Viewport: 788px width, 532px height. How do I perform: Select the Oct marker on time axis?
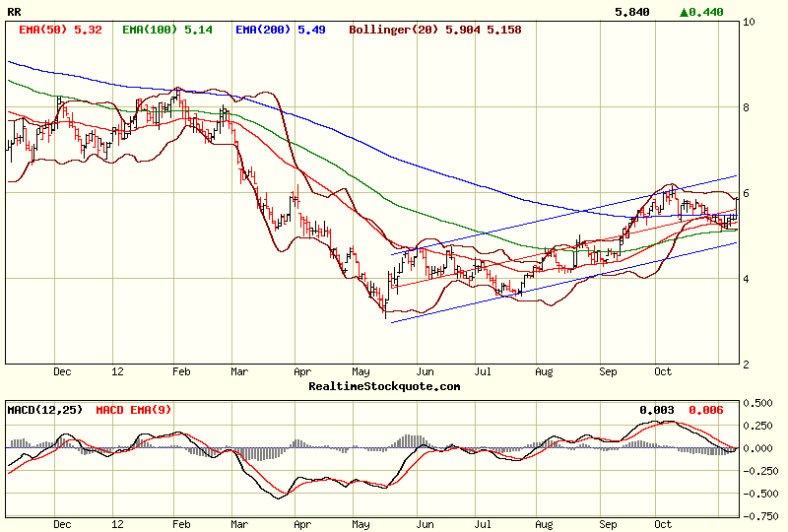point(664,372)
